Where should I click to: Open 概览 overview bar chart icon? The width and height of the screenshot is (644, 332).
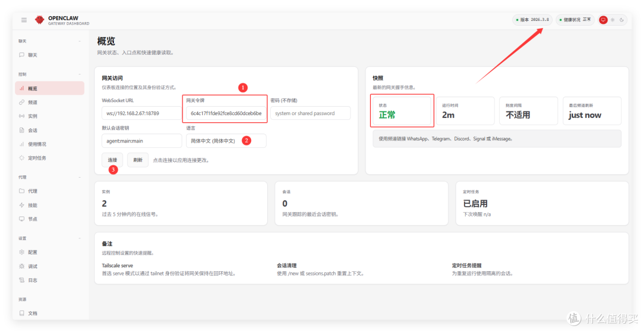tap(22, 88)
